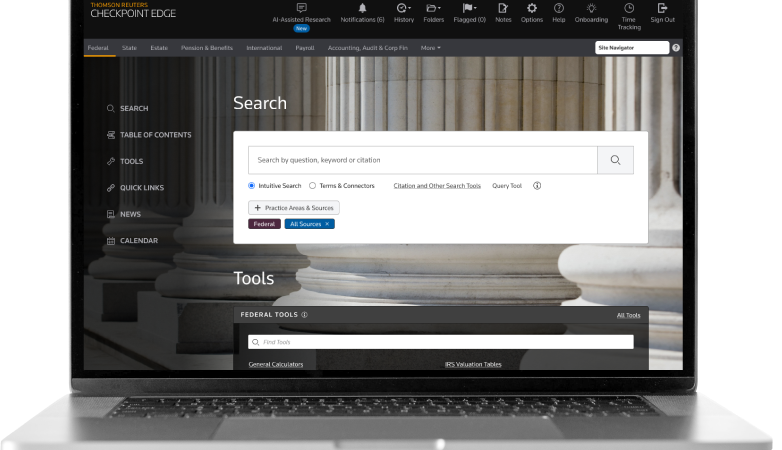
Task: Click the Checkpoint Edge logo
Action: tap(133, 10)
